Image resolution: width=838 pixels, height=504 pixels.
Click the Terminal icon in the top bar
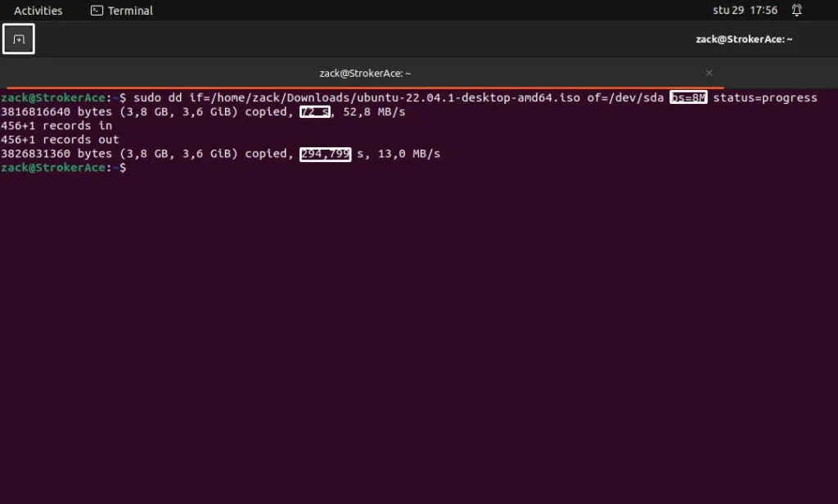(97, 10)
